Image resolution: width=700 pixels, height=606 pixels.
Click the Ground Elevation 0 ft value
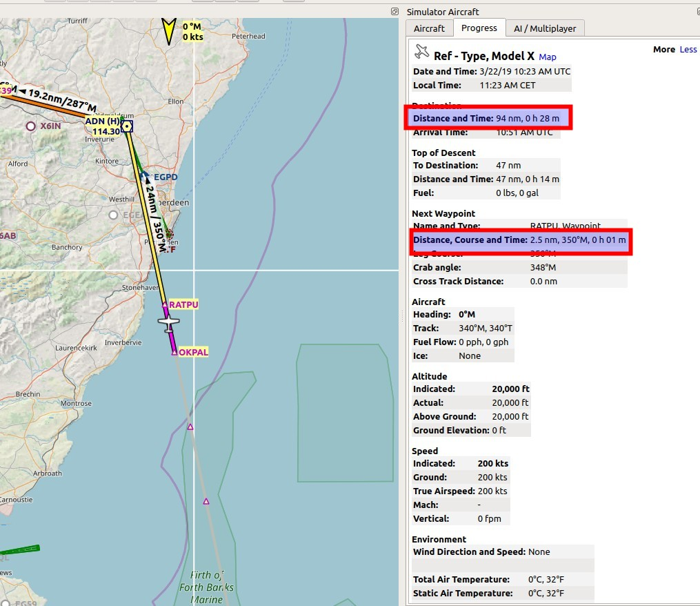(499, 431)
